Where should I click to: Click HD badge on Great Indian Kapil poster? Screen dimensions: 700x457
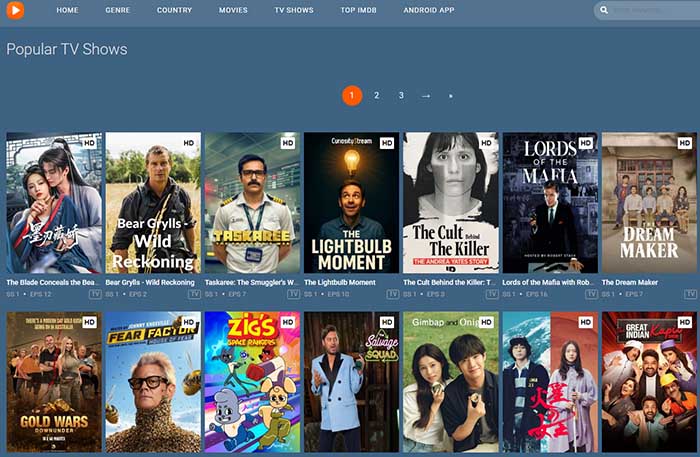tap(685, 322)
